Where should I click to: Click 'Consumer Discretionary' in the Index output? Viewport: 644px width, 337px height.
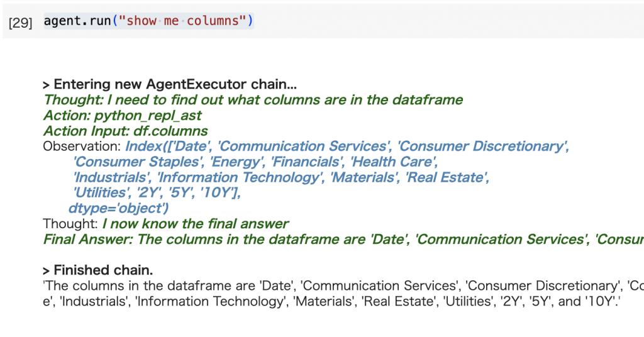click(482, 146)
